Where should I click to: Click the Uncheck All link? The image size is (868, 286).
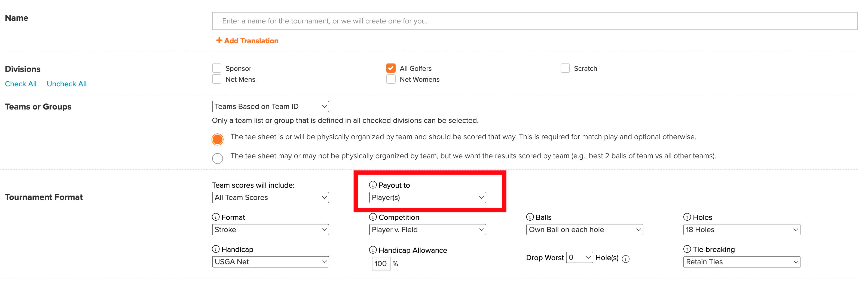(x=67, y=84)
